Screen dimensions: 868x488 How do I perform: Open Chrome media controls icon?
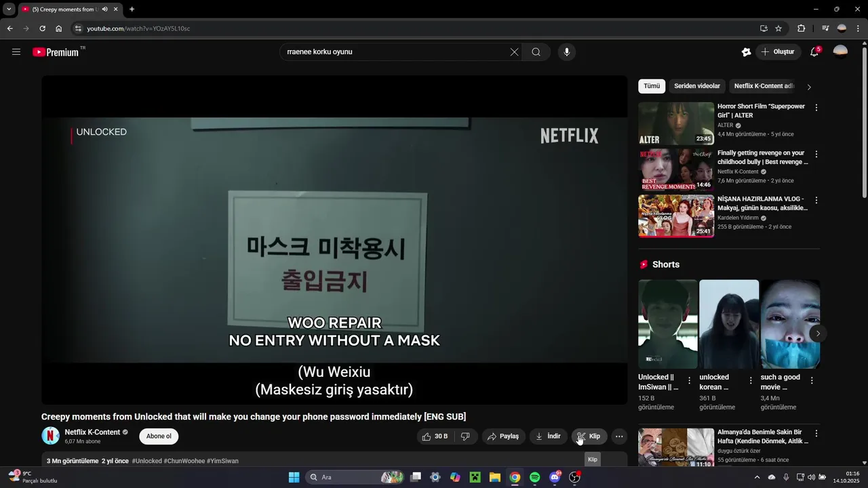point(825,28)
